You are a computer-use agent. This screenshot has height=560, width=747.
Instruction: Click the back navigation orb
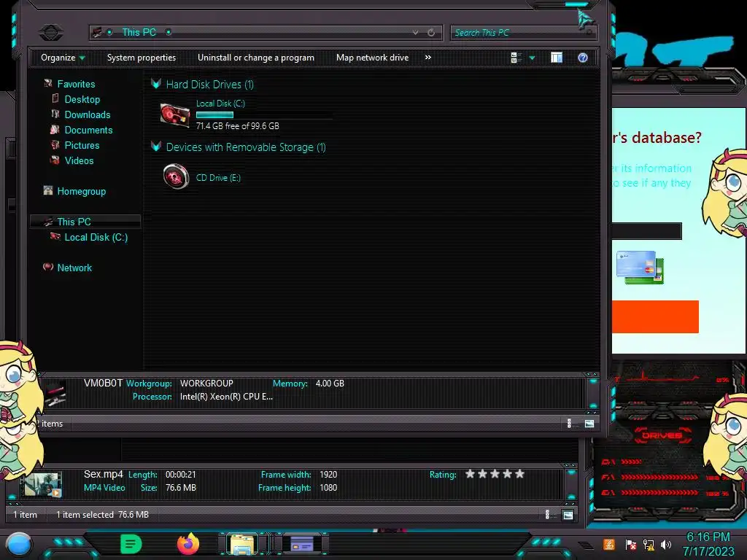[51, 32]
